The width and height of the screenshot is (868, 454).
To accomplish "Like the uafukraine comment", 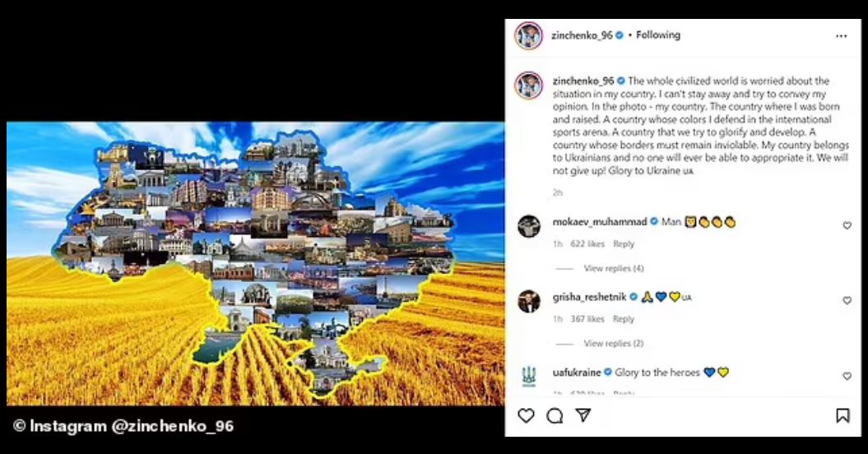I will tap(847, 376).
